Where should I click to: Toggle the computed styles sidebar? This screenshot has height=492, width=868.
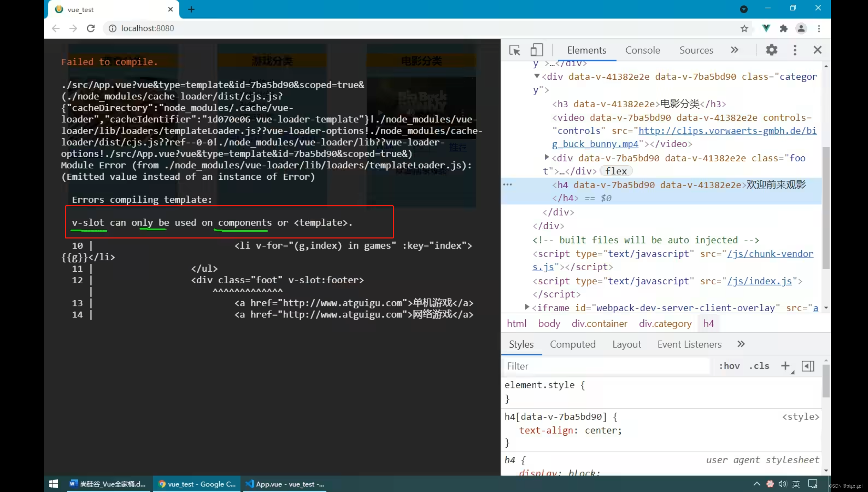click(x=808, y=366)
